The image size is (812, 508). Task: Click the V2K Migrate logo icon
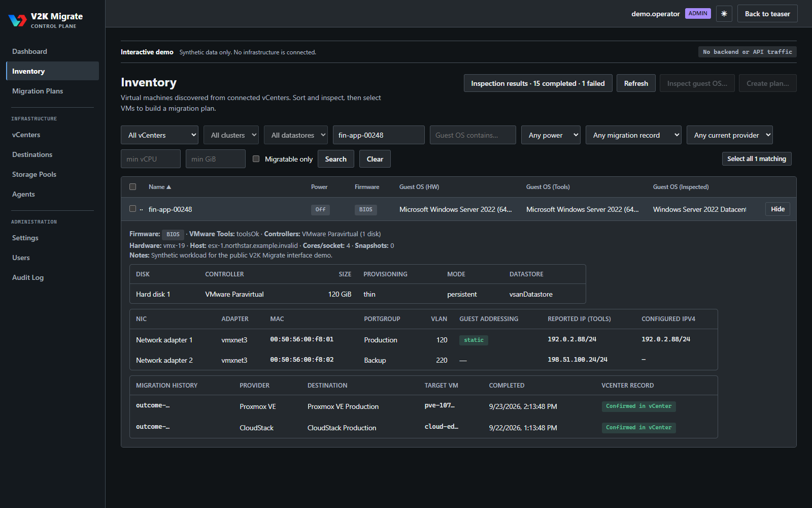(17, 20)
